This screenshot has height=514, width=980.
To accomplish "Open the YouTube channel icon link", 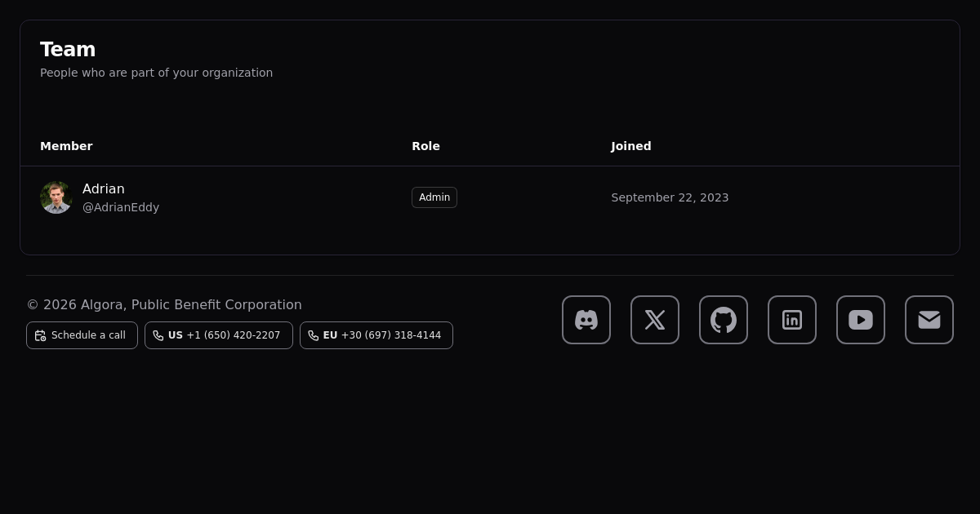I will point(860,320).
